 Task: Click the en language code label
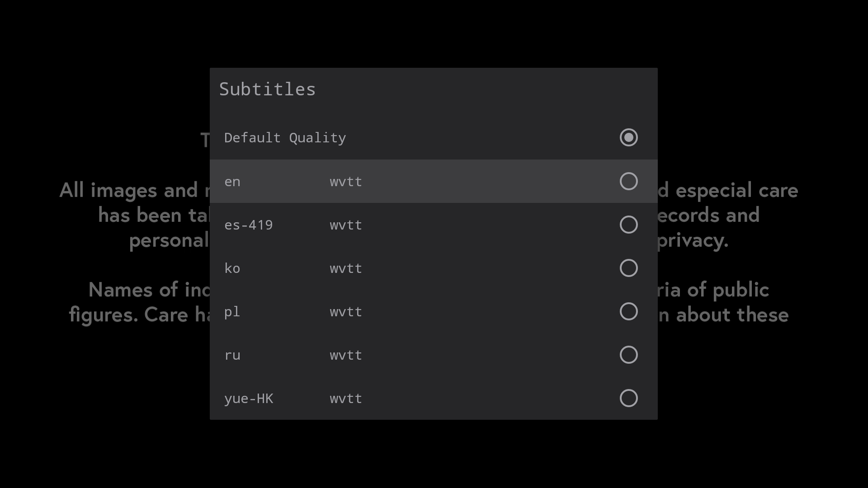tap(232, 182)
